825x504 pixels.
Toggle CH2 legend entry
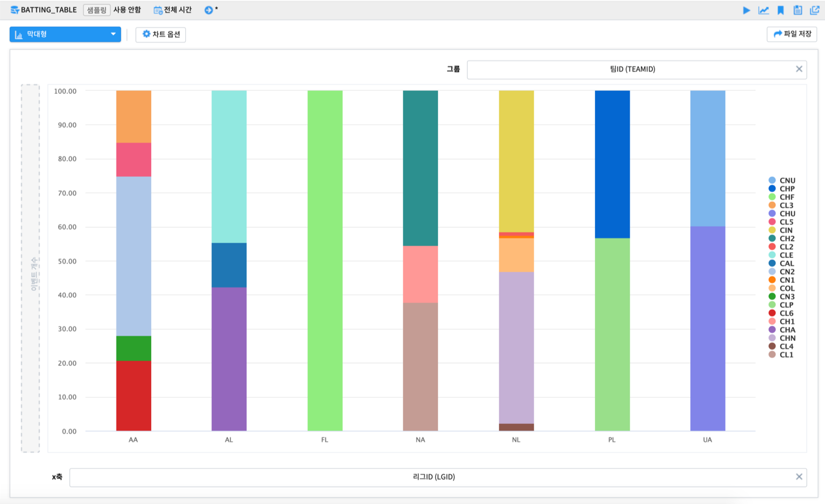tap(782, 239)
